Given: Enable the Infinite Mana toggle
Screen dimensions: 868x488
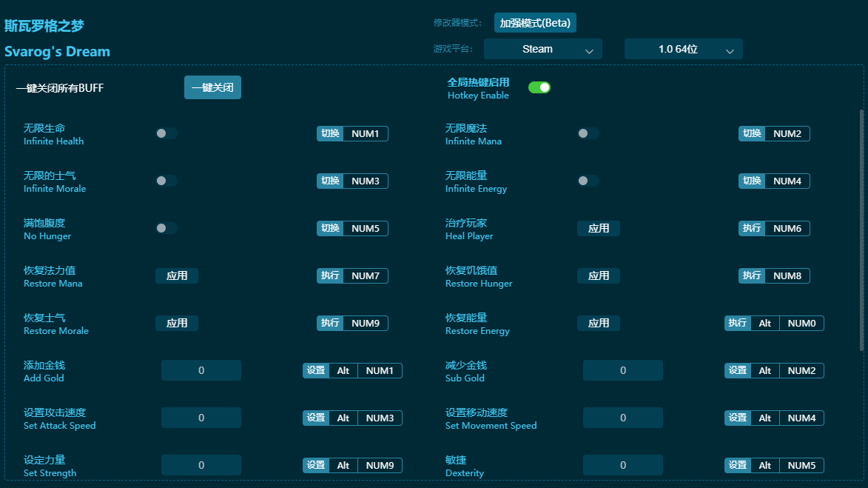Looking at the screenshot, I should pyautogui.click(x=588, y=133).
